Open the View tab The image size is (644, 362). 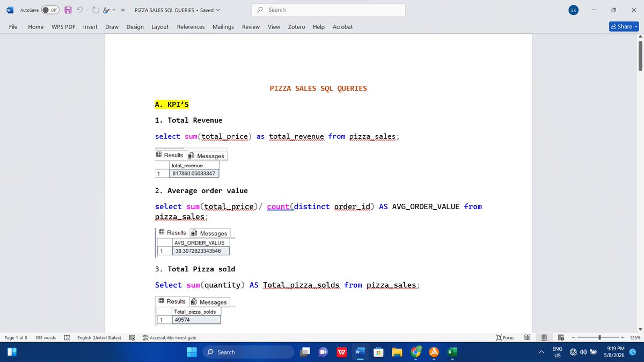click(274, 27)
